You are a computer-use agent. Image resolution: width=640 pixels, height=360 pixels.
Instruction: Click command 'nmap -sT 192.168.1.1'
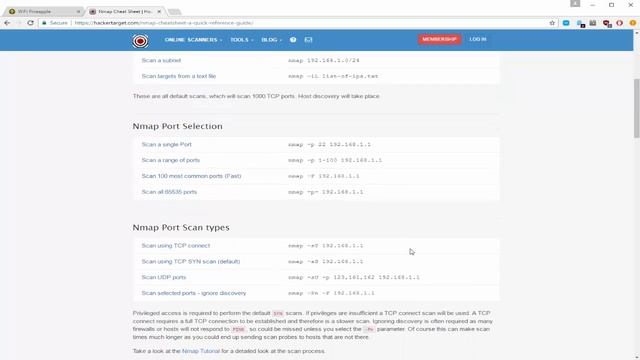point(325,246)
